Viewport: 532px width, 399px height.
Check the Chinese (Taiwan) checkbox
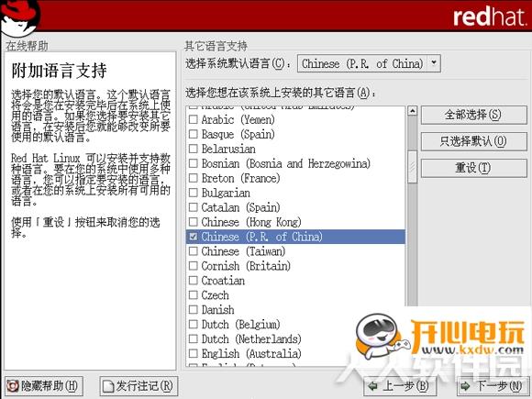[193, 251]
